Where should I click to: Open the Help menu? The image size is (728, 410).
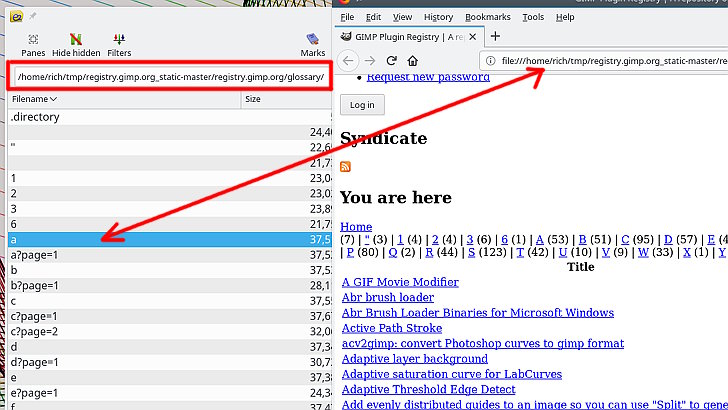pos(565,17)
